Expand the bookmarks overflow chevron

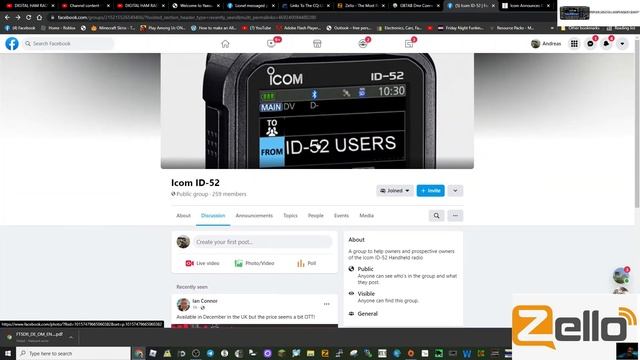coord(552,28)
